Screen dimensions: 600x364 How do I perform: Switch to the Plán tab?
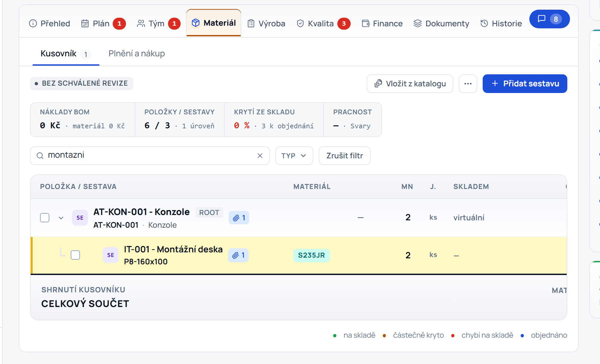(x=103, y=23)
